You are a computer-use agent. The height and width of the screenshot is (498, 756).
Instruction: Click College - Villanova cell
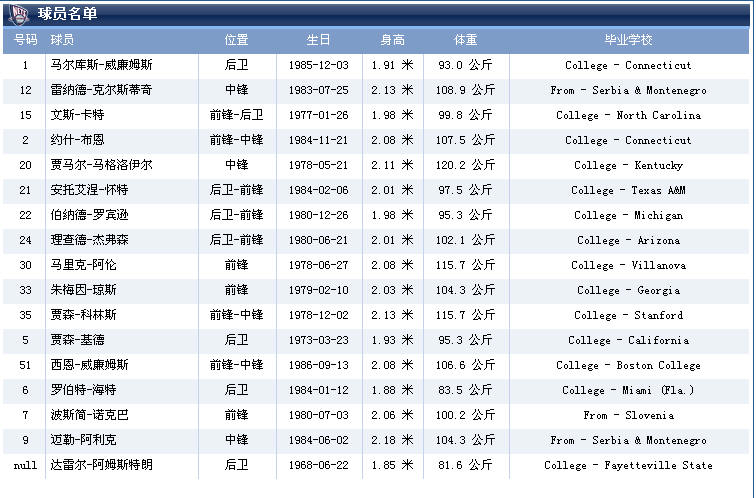click(628, 265)
